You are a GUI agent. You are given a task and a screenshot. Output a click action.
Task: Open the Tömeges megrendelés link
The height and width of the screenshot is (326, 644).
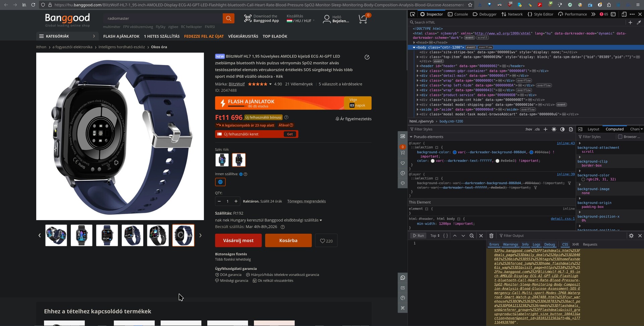pyautogui.click(x=306, y=201)
